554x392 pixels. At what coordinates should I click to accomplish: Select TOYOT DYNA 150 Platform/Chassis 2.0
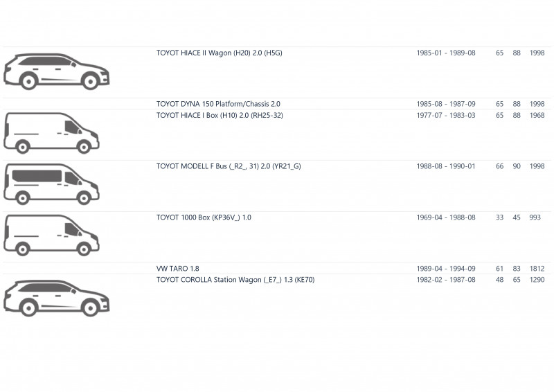click(218, 104)
